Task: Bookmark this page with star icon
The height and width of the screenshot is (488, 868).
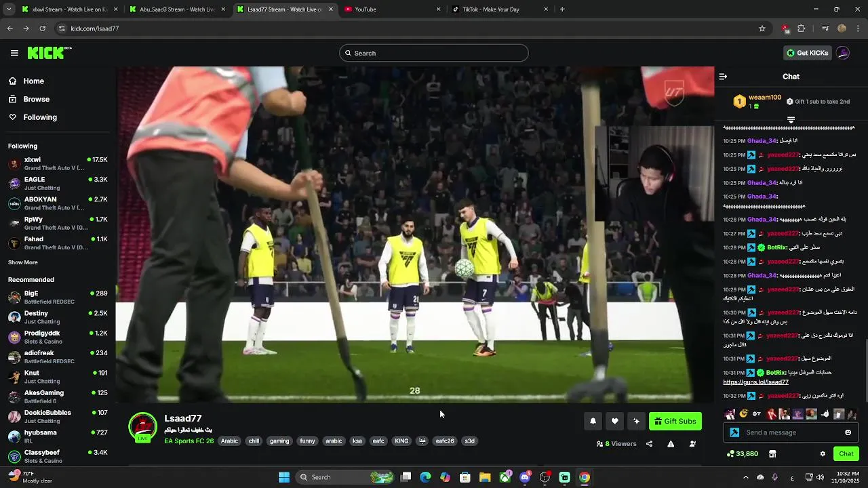Action: click(x=762, y=28)
